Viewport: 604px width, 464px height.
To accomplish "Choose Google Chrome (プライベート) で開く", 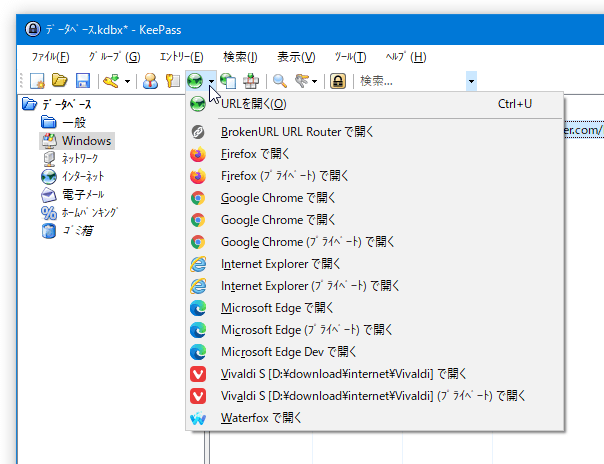I will coord(374,242).
